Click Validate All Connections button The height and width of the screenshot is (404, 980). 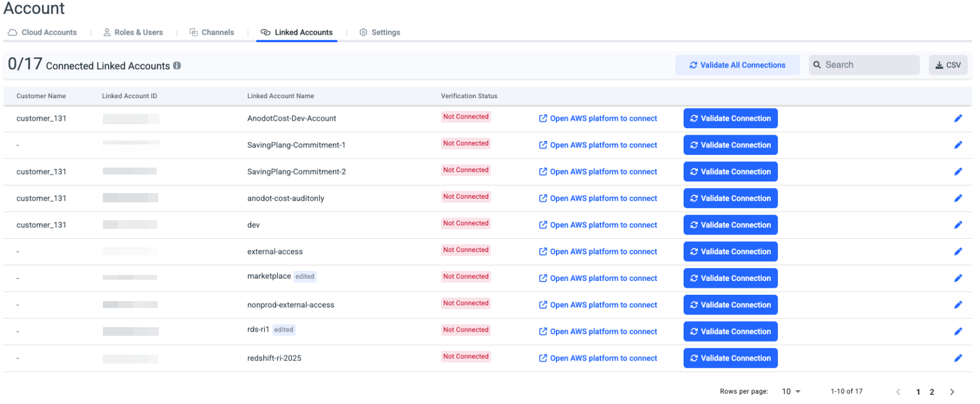(737, 65)
